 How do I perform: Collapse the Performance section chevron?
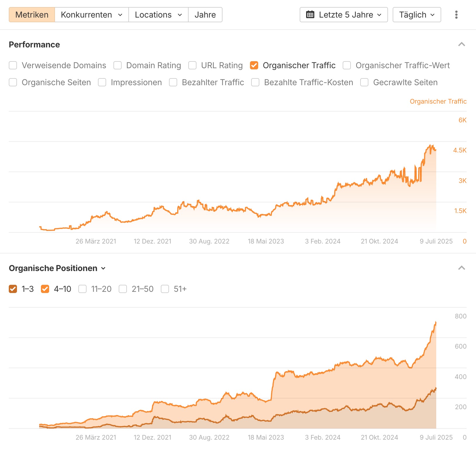462,44
